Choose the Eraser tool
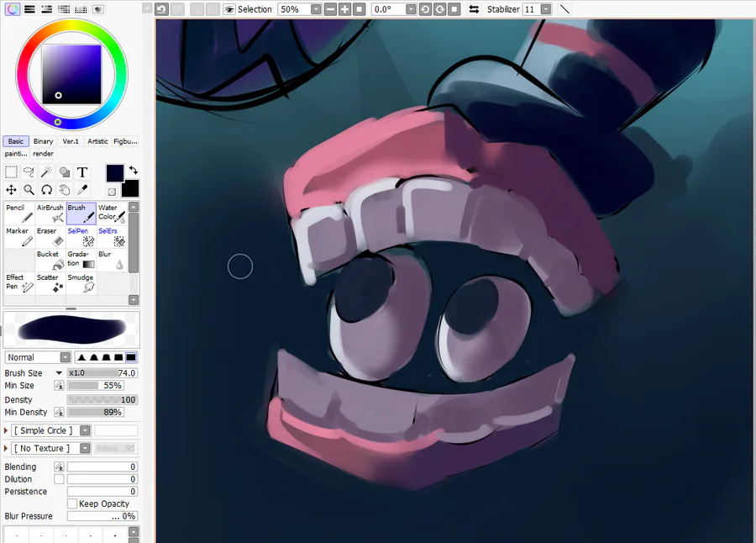This screenshot has height=543, width=756. (50, 236)
